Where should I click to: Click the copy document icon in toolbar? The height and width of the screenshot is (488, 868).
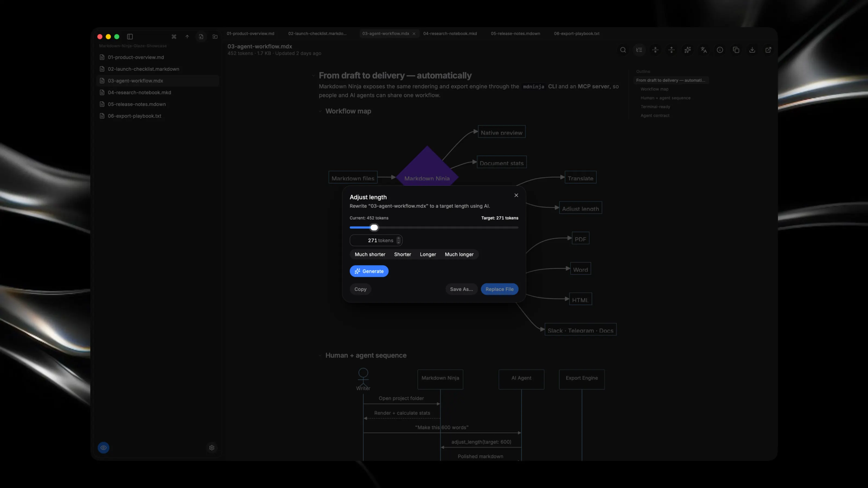pos(736,50)
